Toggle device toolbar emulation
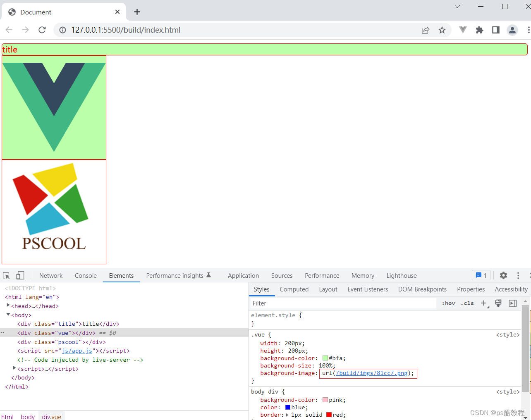Viewport: 531px width, 420px height. tap(20, 275)
